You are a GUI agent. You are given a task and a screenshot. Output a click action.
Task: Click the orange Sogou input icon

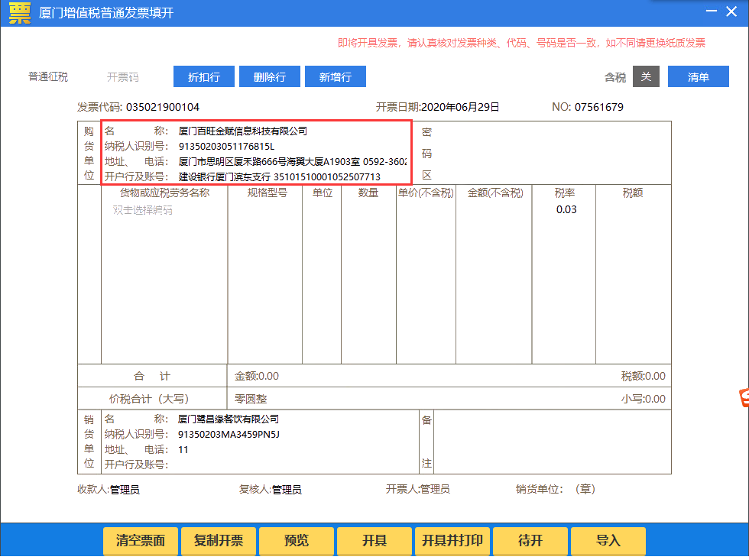(x=744, y=398)
